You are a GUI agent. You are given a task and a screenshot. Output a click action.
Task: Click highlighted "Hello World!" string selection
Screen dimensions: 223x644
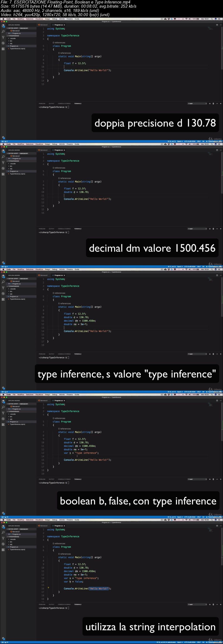click(x=99, y=588)
